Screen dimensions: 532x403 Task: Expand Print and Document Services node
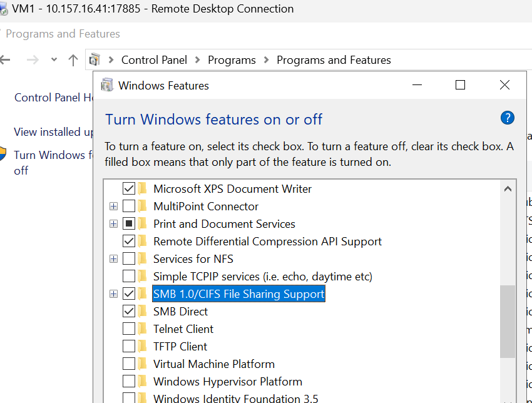(114, 224)
